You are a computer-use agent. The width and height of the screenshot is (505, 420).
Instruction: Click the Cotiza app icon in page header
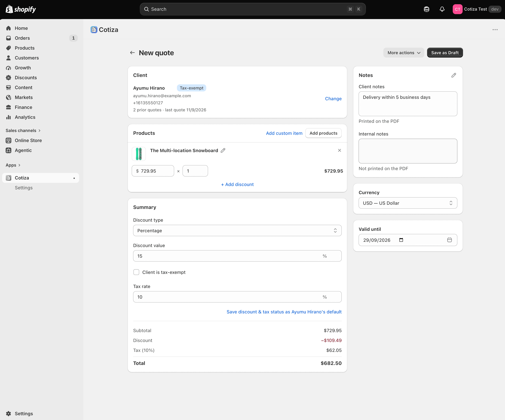point(94,29)
